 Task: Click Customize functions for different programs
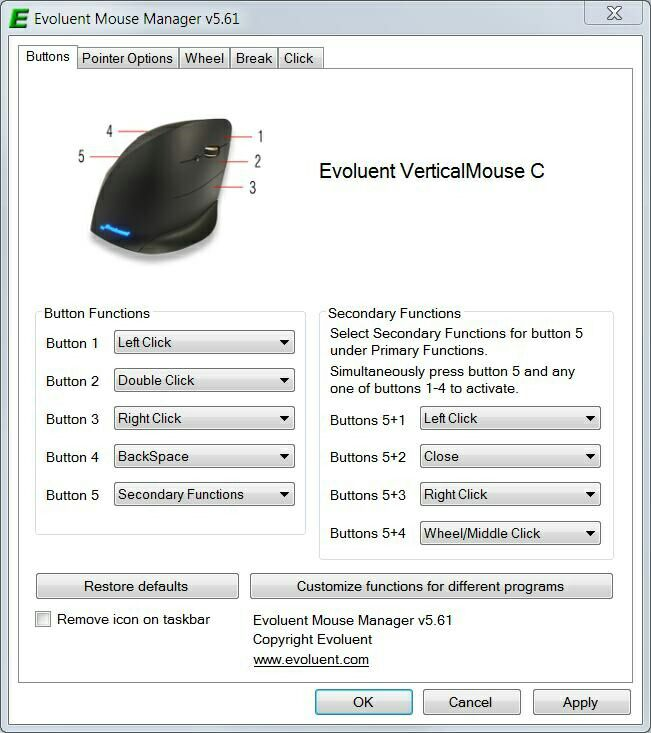click(431, 586)
